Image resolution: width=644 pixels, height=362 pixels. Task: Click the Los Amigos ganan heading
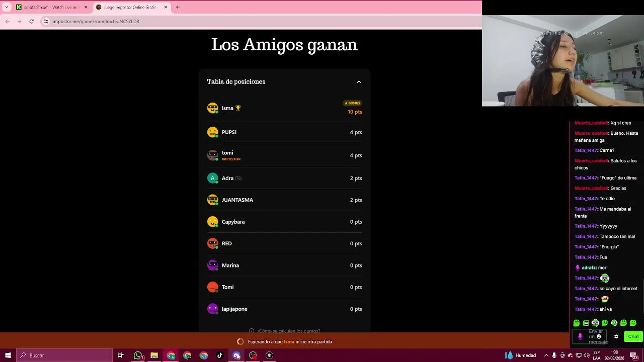284,44
